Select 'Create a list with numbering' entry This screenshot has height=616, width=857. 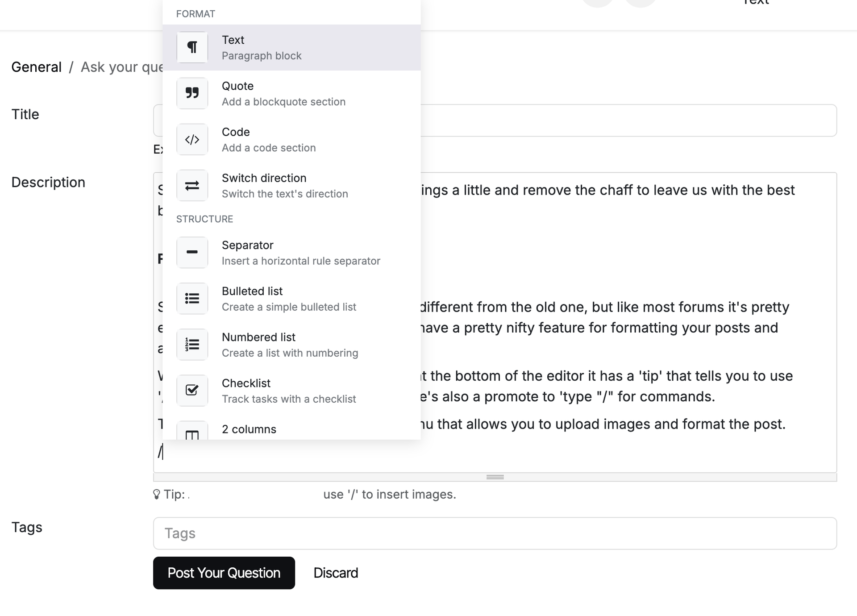290,353
